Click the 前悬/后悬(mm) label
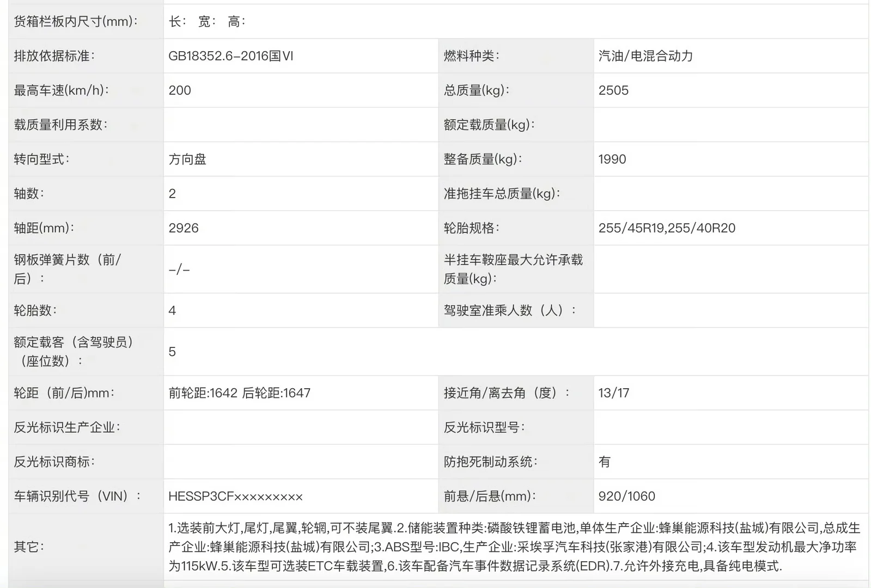Image resolution: width=871 pixels, height=588 pixels. tap(490, 497)
